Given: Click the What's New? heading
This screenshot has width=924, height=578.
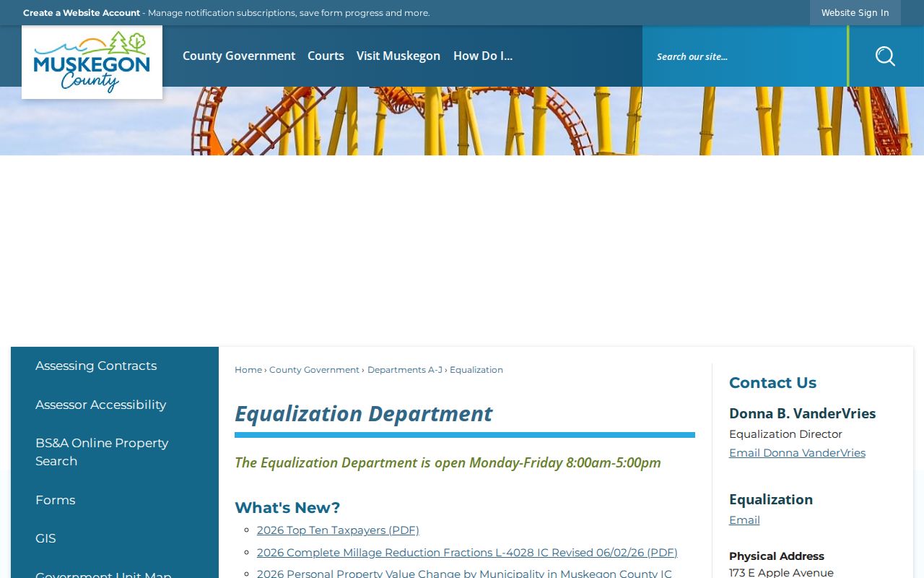Looking at the screenshot, I should 287,507.
